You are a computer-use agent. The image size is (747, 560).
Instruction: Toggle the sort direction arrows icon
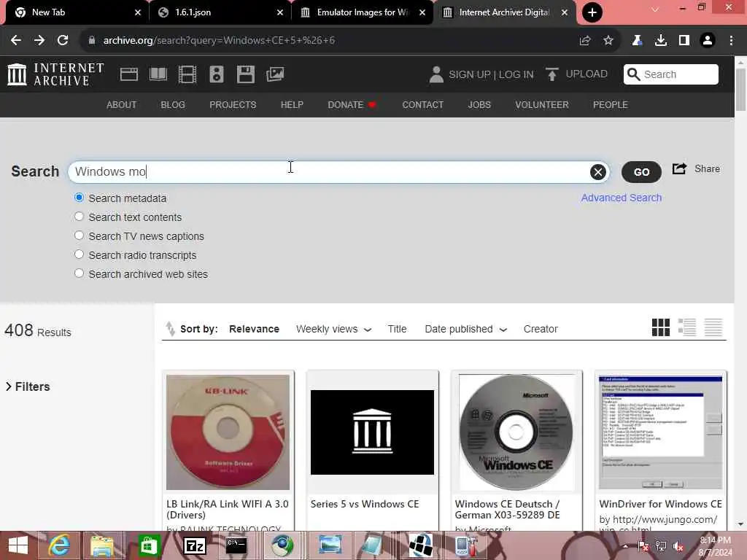[170, 329]
